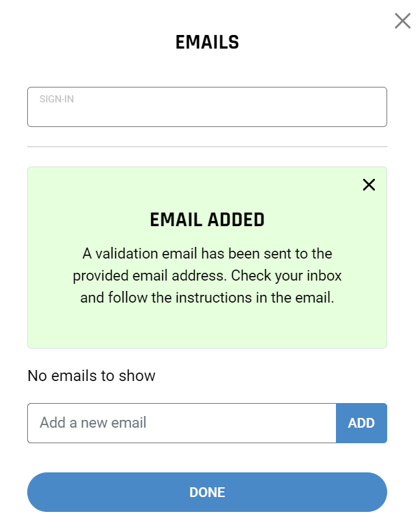Click the divider below the SIGN-IN field
The image size is (417, 532).
click(207, 147)
